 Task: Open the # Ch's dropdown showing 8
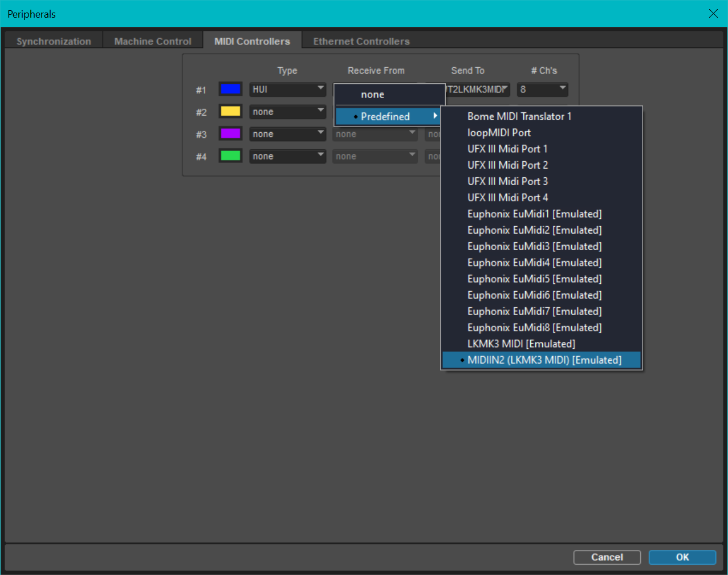[542, 89]
